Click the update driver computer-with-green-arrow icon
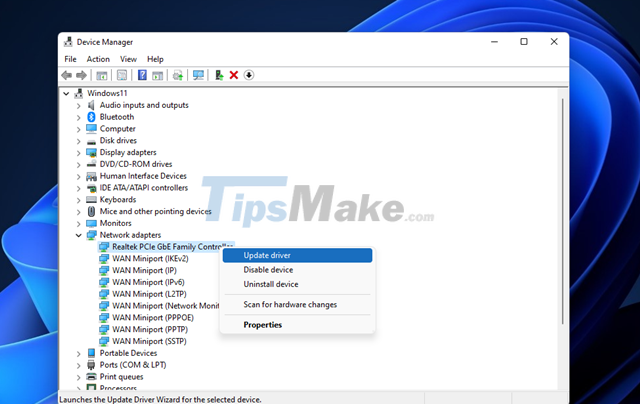640x404 pixels. click(219, 75)
